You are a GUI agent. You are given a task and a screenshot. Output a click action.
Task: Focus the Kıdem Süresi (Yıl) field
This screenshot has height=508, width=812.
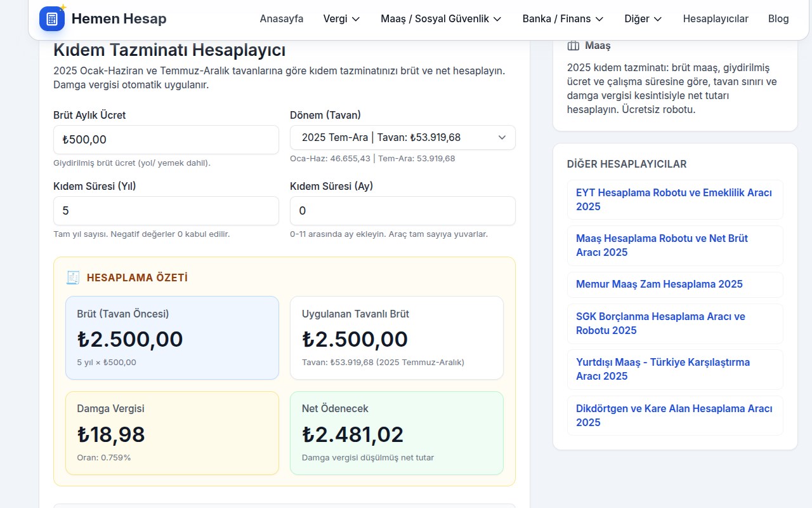(x=166, y=211)
